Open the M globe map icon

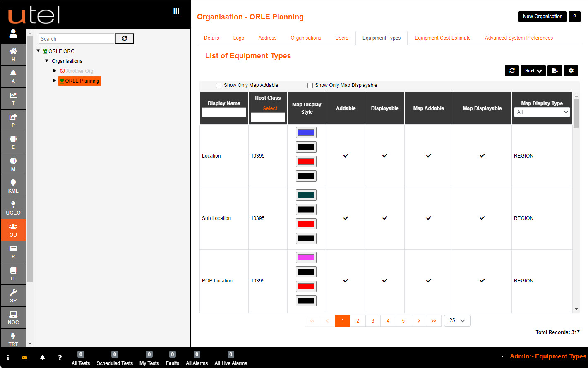point(13,164)
